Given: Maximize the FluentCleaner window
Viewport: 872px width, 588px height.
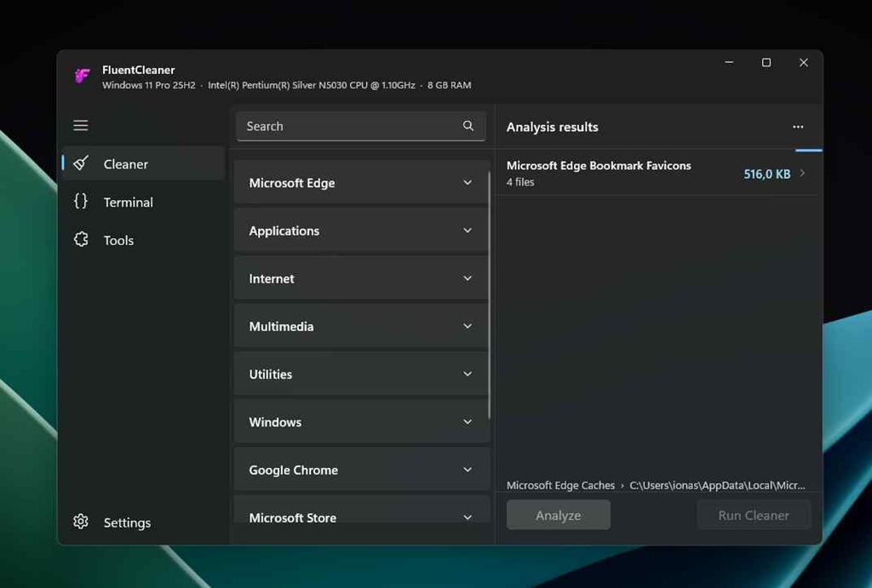Looking at the screenshot, I should (x=766, y=62).
